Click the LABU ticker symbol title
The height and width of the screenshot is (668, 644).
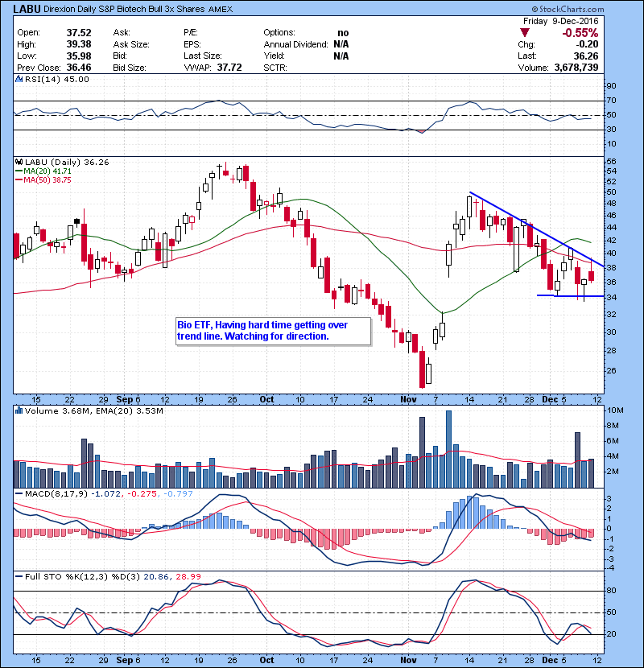point(27,9)
